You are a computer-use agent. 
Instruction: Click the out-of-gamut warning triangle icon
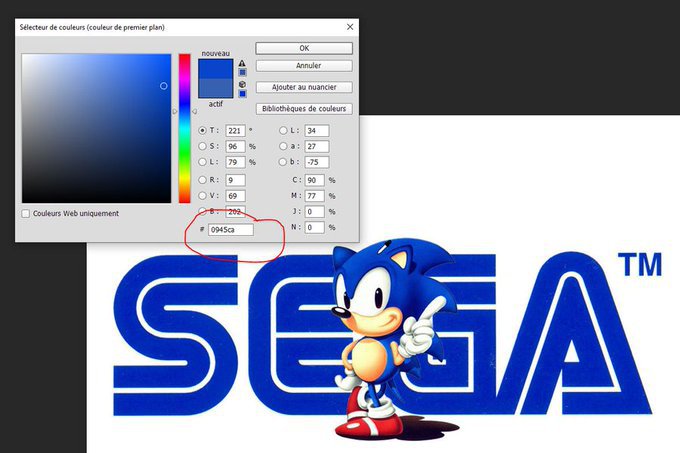(242, 61)
